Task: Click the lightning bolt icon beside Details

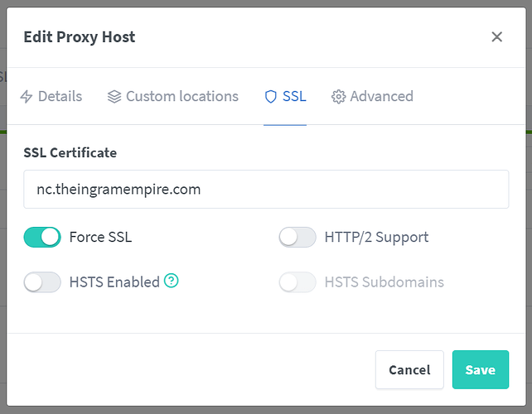Action: coord(26,97)
